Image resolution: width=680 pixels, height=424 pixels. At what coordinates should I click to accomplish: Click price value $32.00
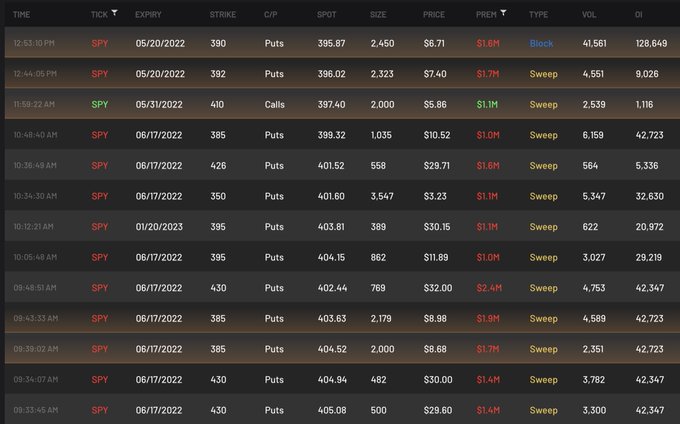click(438, 288)
